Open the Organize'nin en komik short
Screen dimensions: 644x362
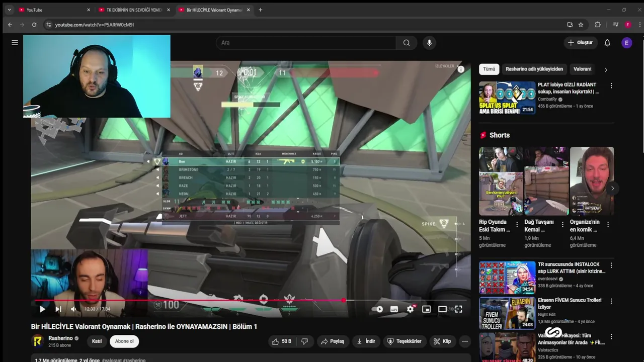[x=592, y=182]
